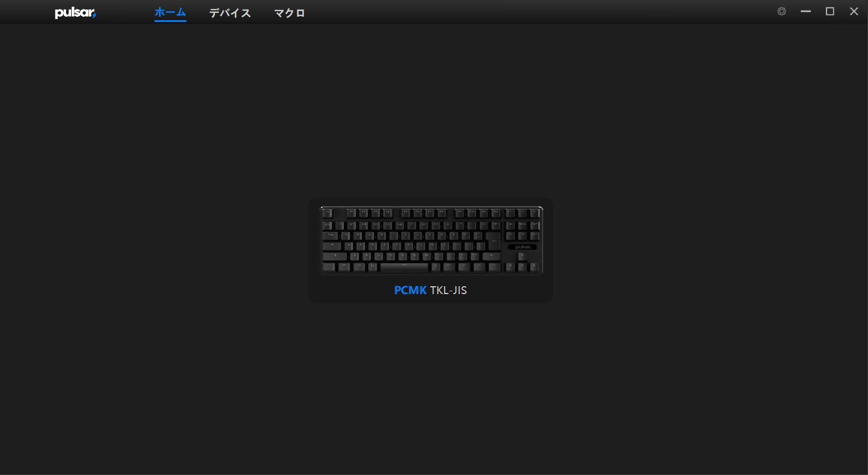Click the F12 key on keyboard image
Screen dimensions: 868x475
pyautogui.click(x=496, y=213)
